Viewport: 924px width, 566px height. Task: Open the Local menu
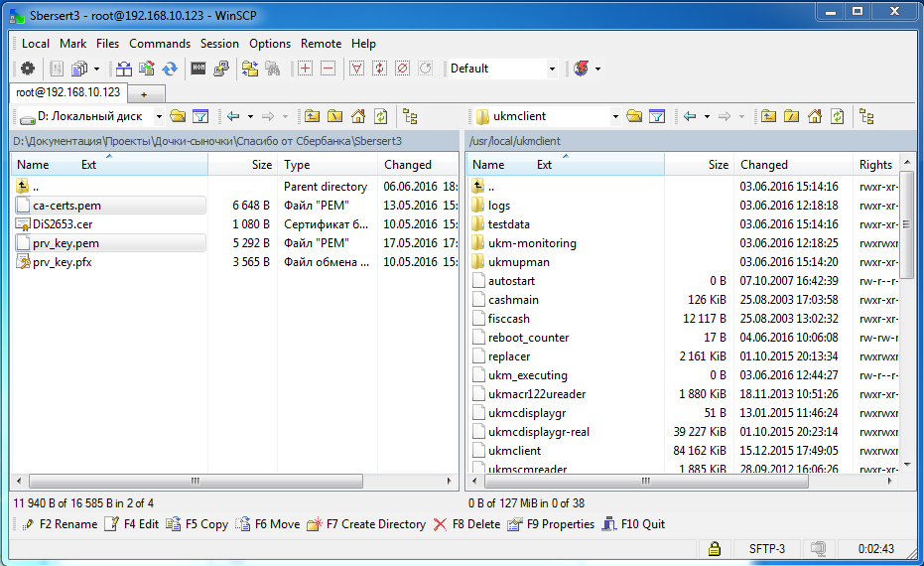coord(36,44)
